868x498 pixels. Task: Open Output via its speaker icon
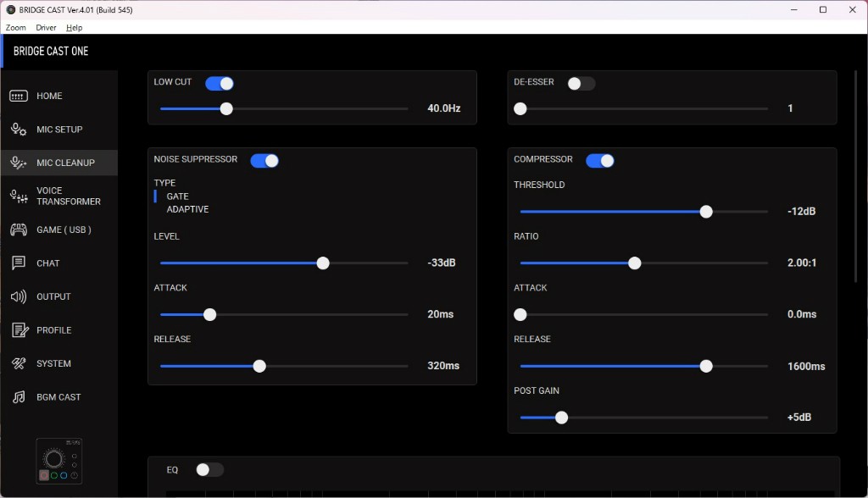(x=19, y=296)
